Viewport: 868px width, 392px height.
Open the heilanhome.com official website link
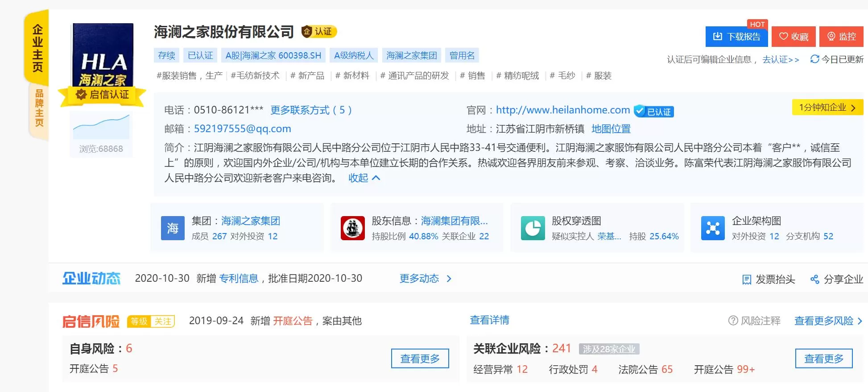pos(563,110)
